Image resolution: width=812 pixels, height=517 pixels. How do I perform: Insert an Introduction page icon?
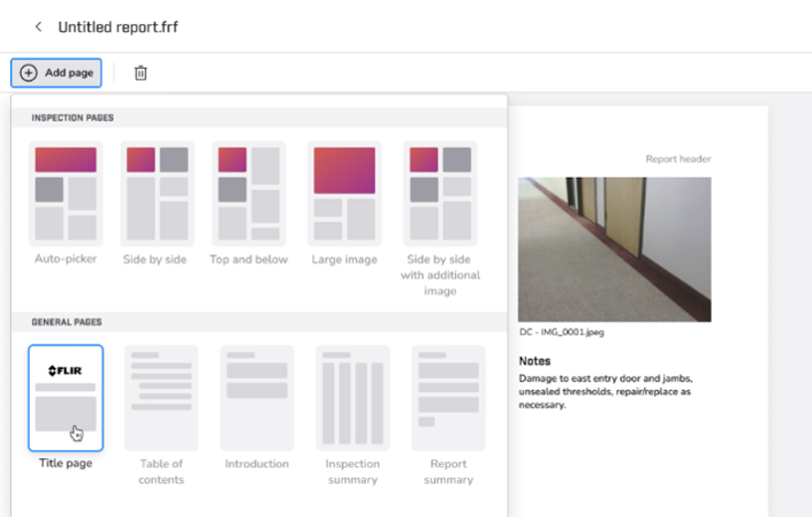tap(256, 398)
